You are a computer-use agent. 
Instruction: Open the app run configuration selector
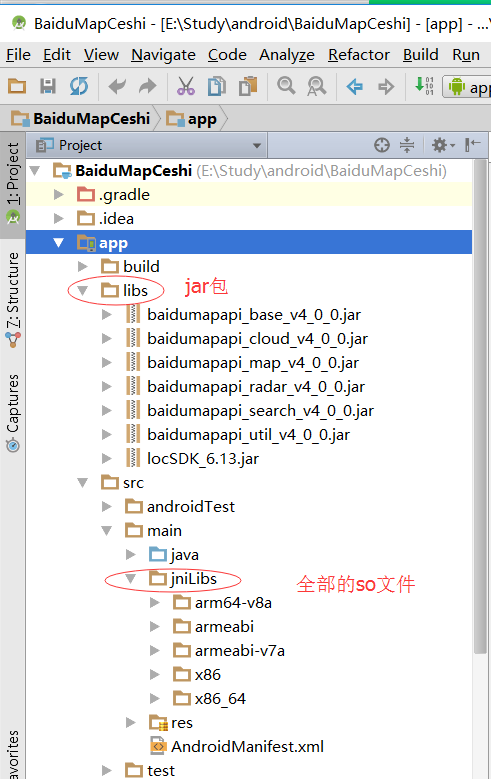(468, 87)
